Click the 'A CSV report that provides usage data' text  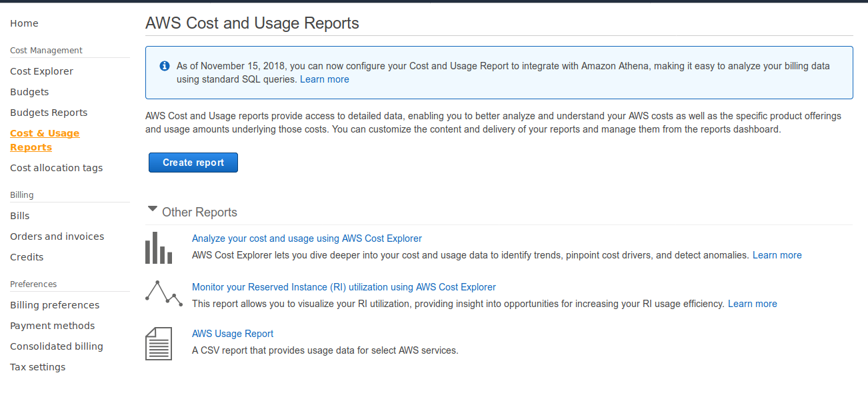(x=325, y=350)
